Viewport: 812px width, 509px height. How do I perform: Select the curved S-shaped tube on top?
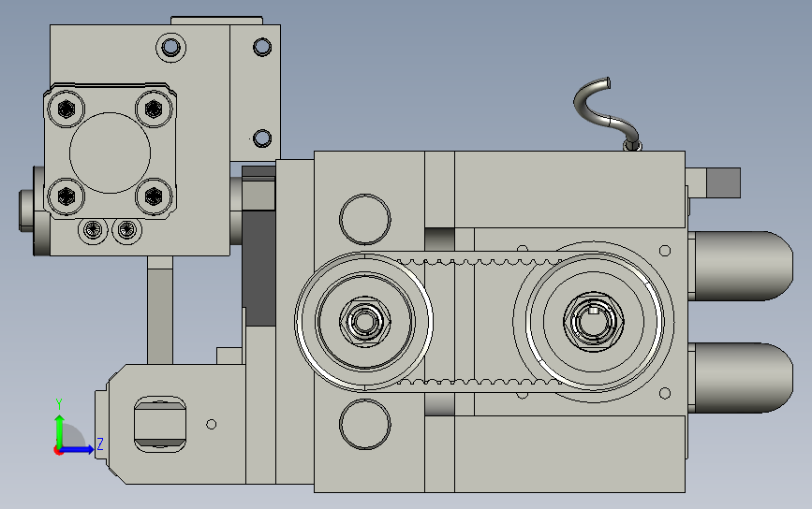[x=607, y=114]
